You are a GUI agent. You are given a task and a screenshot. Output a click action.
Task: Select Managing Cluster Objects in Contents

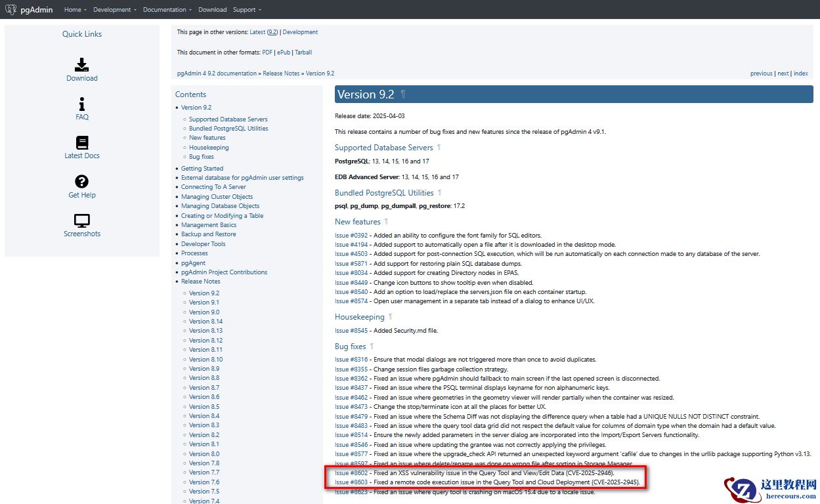click(x=217, y=197)
